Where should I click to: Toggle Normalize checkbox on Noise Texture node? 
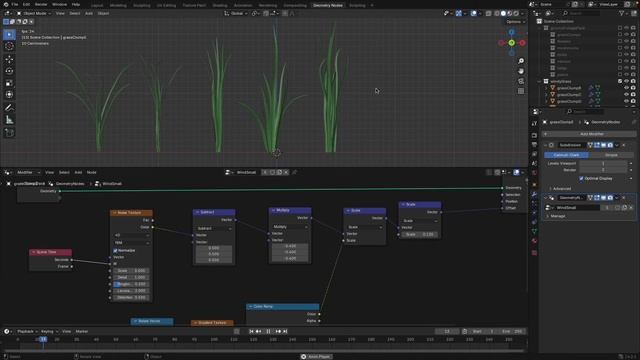(x=115, y=250)
